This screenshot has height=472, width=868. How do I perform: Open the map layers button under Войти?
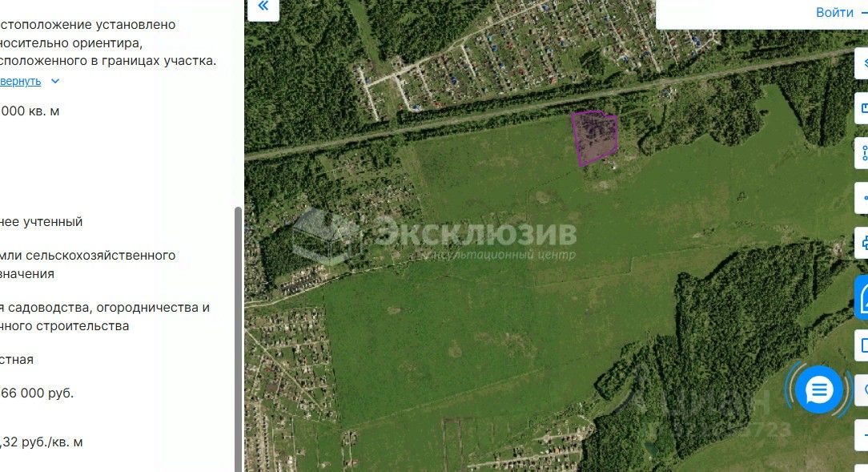[x=862, y=63]
